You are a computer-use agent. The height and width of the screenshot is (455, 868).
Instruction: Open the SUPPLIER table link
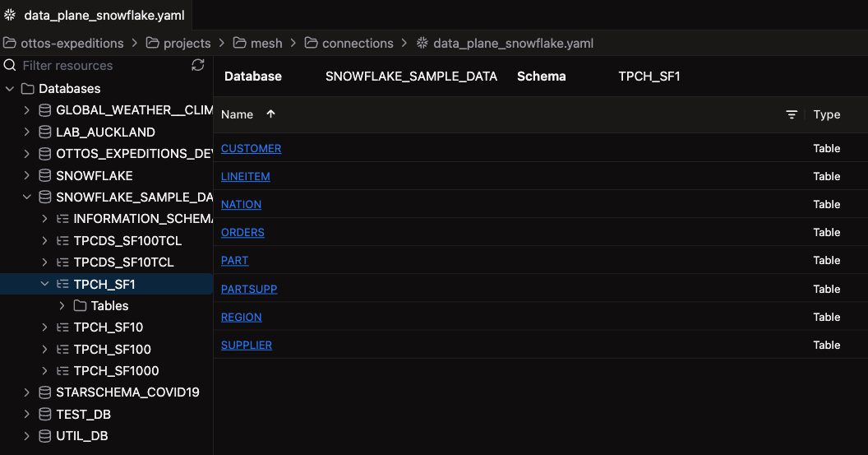click(x=247, y=346)
